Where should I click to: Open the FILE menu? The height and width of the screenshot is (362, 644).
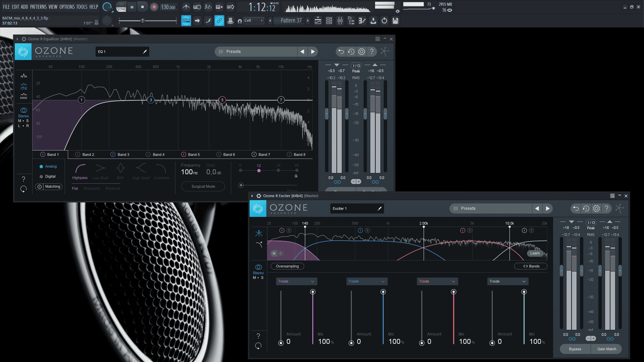6,7
